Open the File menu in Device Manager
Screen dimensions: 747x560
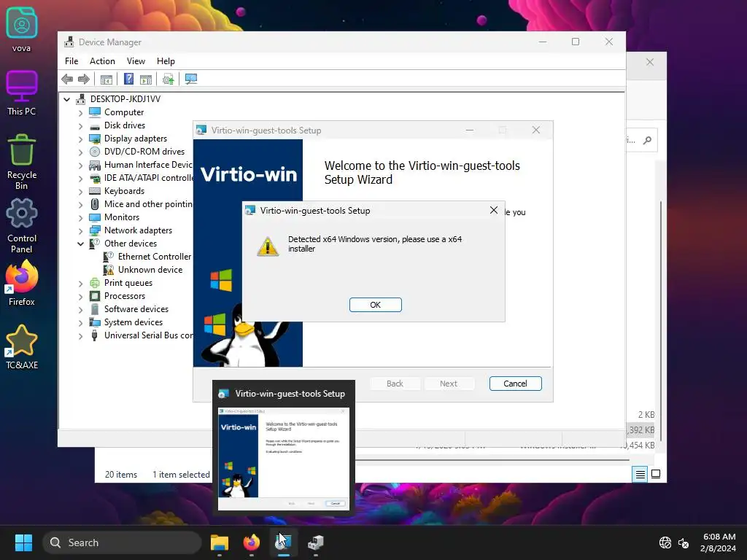coord(71,61)
